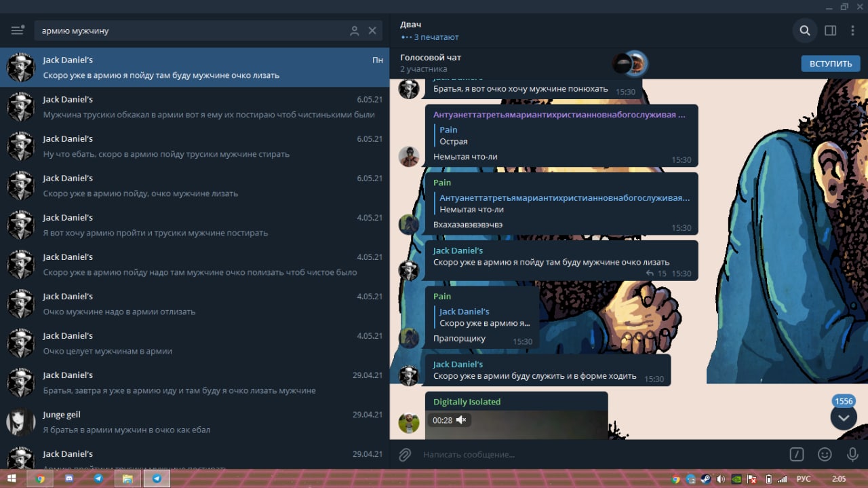Viewport: 868px width, 488px height.
Task: Click Pain's avatar beside 'Прапорщику'
Action: (x=408, y=338)
